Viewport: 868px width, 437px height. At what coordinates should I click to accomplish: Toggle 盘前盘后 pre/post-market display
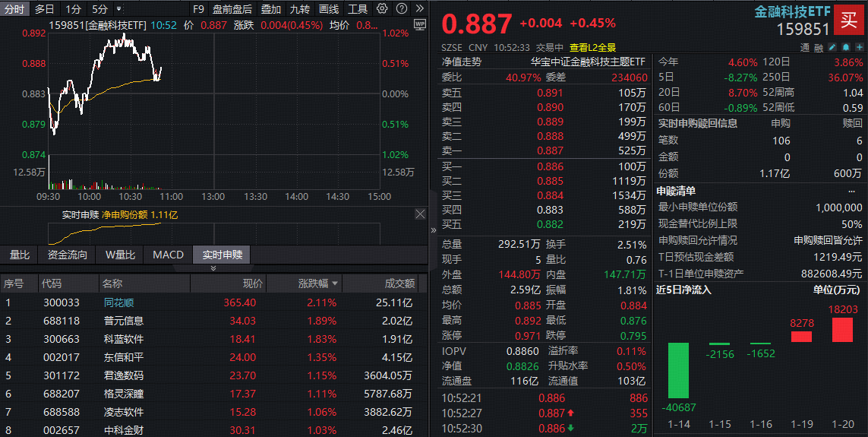[x=232, y=9]
